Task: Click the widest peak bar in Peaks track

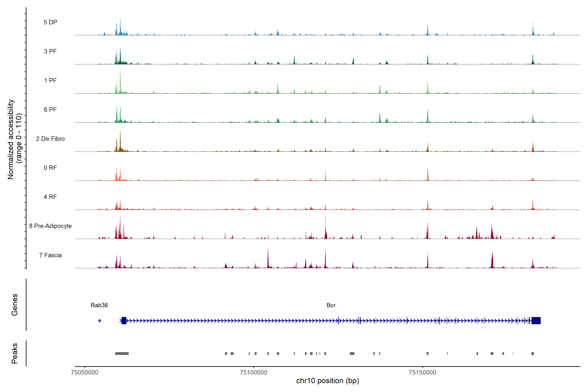Action: click(x=122, y=353)
